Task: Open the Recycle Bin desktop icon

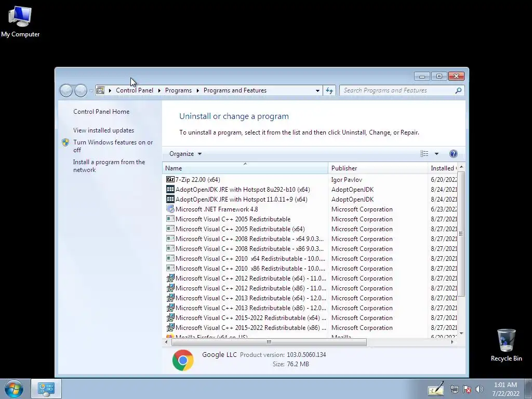Action: click(506, 345)
